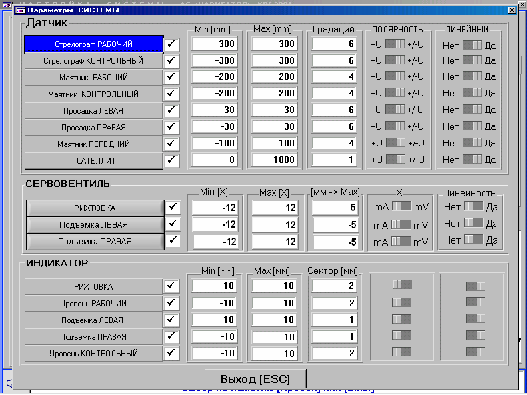Uncheck the Стрелограф КОНТРОЛЬНЫЙ checkbox
The image size is (527, 395).
(171, 61)
